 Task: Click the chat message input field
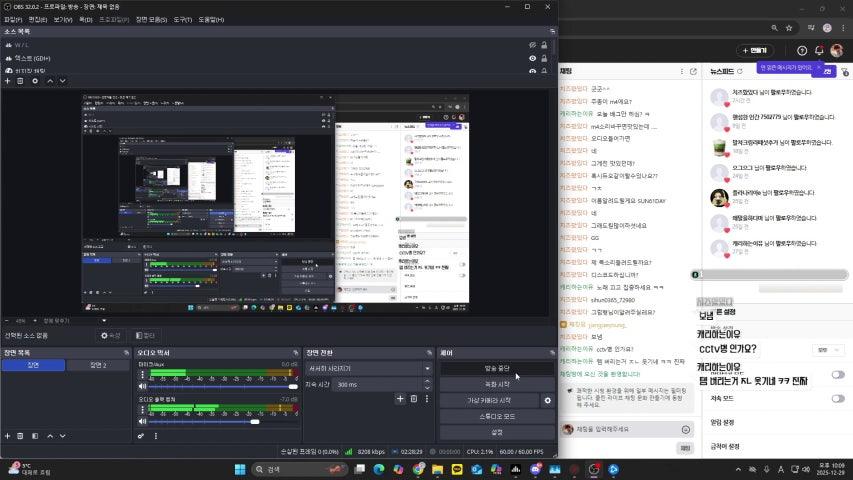click(x=620, y=429)
